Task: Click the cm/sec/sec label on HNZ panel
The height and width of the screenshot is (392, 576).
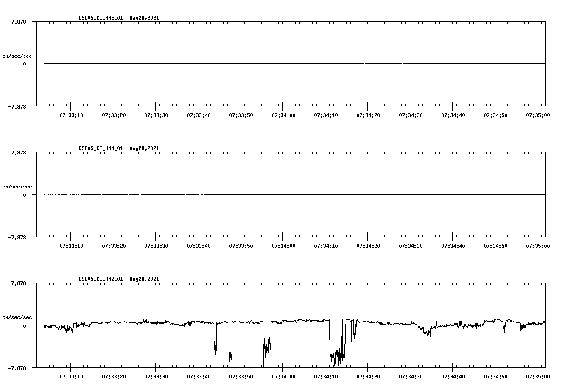Action: 17,316
